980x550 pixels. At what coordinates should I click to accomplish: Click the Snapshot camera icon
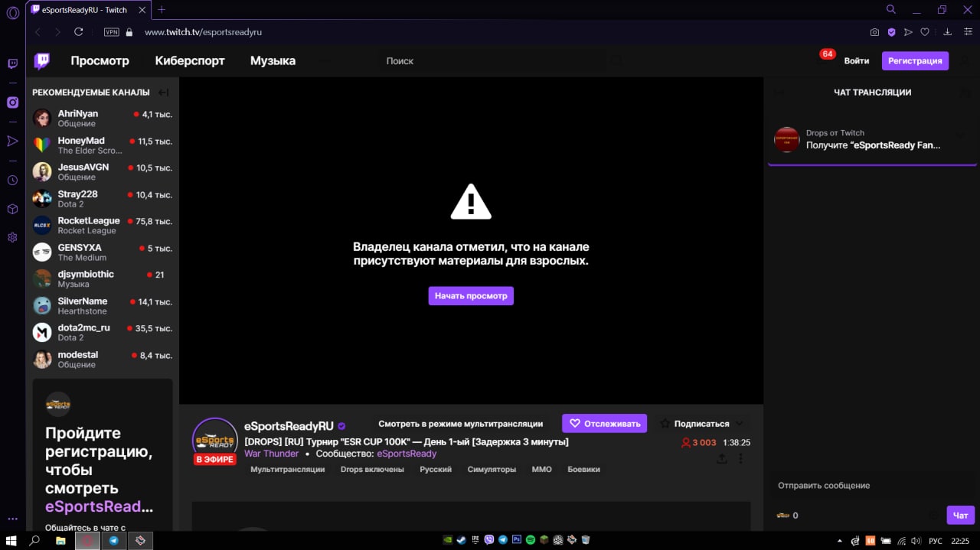[x=874, y=32]
